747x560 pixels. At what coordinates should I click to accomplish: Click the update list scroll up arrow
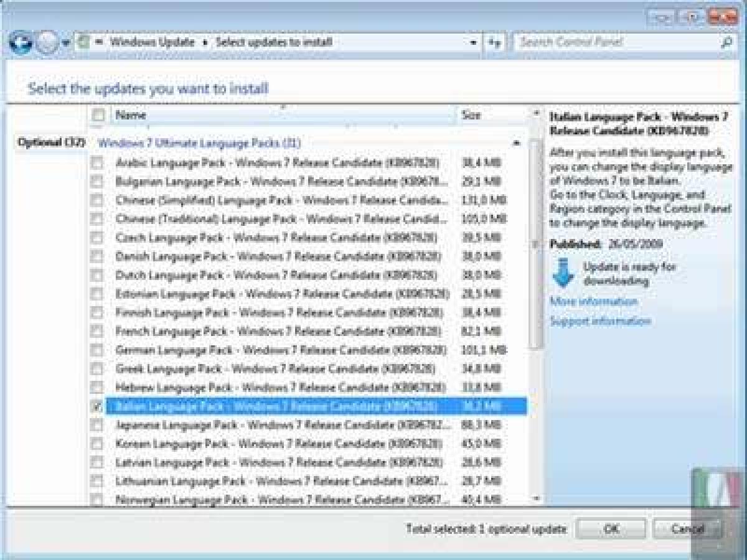(x=536, y=114)
